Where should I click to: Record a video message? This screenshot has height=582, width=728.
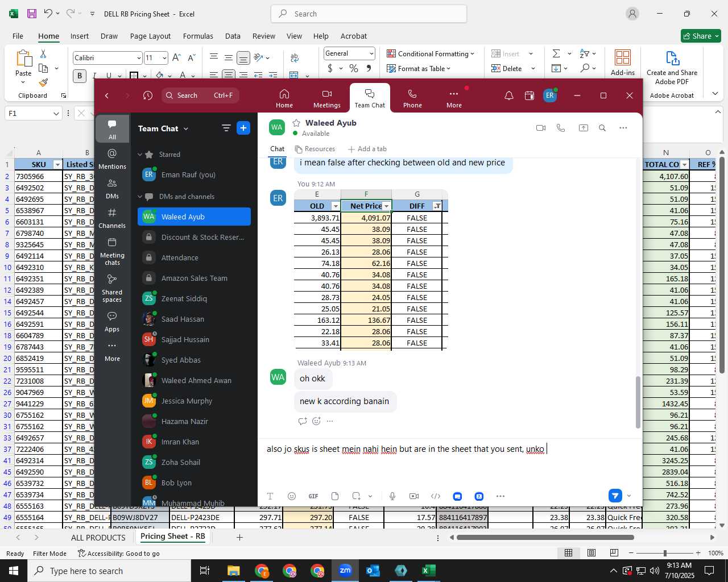414,496
